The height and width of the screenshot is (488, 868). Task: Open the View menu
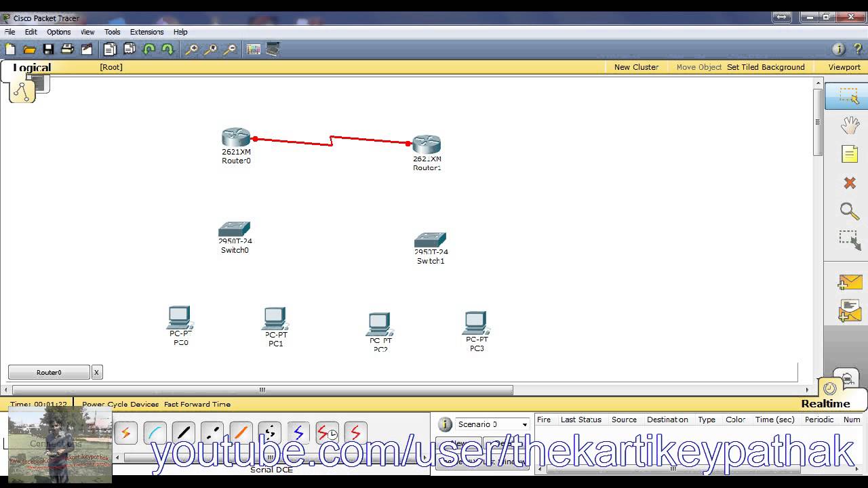[87, 32]
